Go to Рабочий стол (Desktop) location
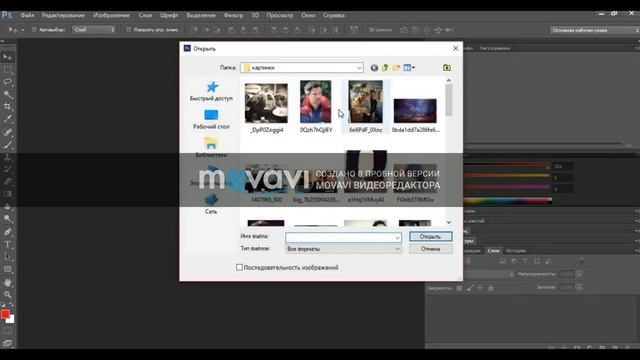 (x=211, y=119)
